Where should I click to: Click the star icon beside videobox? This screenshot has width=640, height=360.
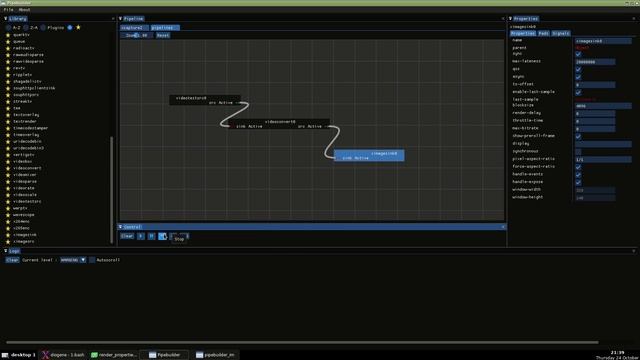[x=8, y=162]
